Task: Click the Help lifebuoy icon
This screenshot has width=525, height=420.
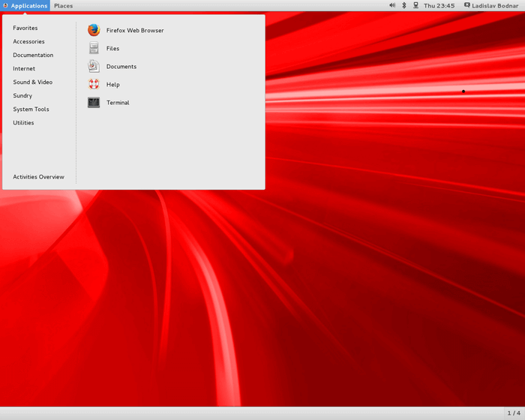Action: 94,84
